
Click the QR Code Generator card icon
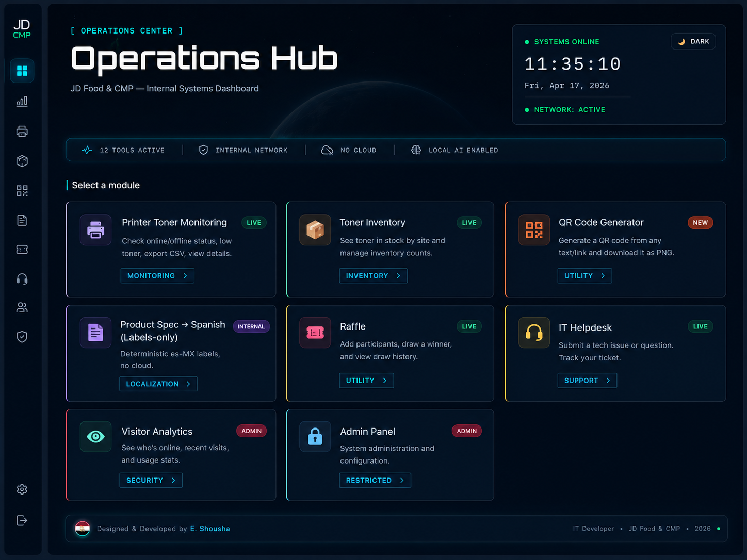point(534,229)
